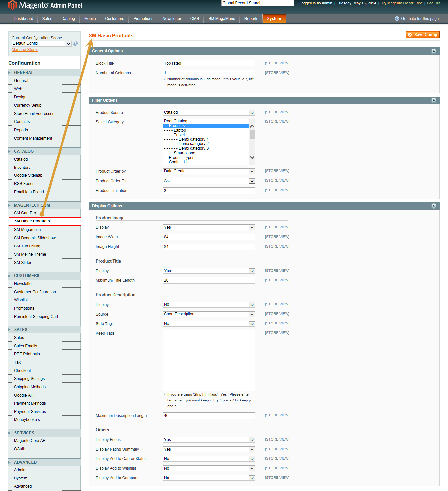Click the Magento logo icon
The height and width of the screenshot is (491, 448).
(x=12, y=5)
